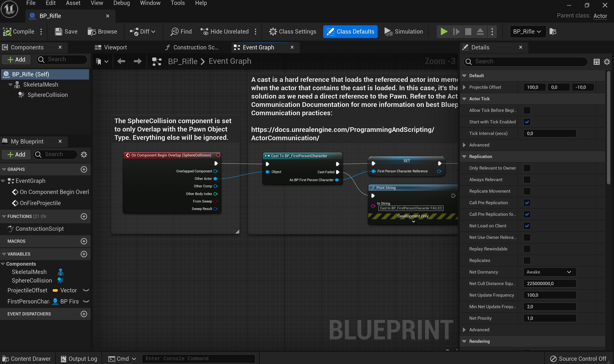Open bookmarks menu in graph toolbar
The height and width of the screenshot is (364, 614).
pos(102,61)
